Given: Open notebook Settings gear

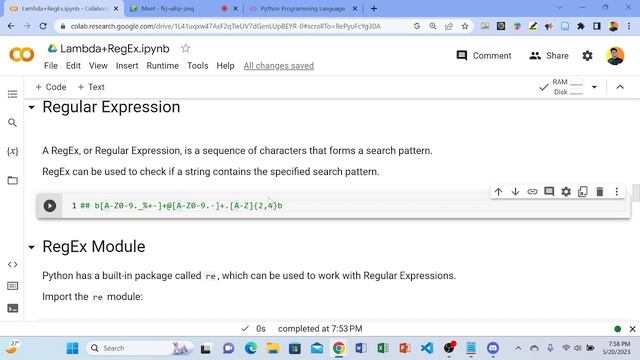Looking at the screenshot, I should click(x=587, y=56).
